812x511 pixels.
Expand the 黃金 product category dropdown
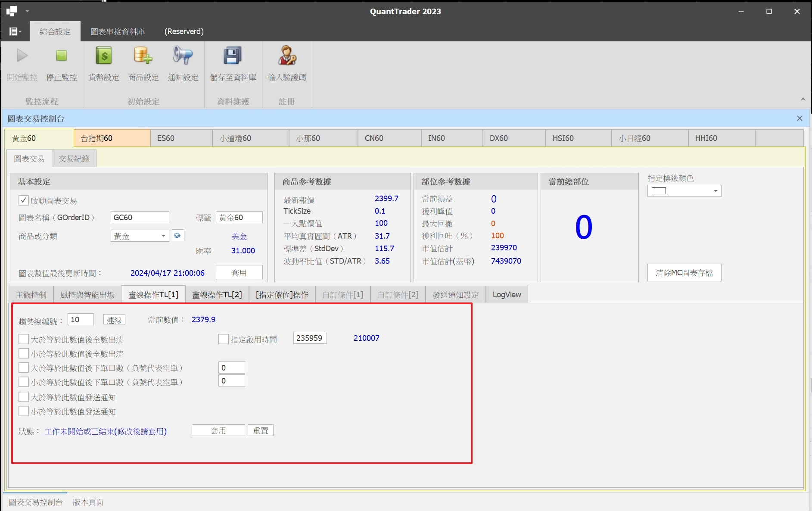pos(163,236)
